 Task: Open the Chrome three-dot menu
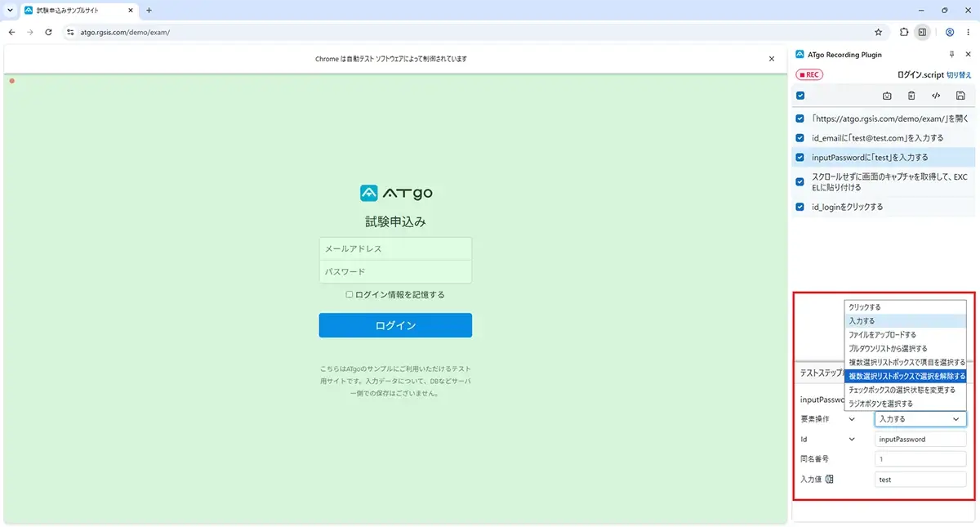click(969, 33)
